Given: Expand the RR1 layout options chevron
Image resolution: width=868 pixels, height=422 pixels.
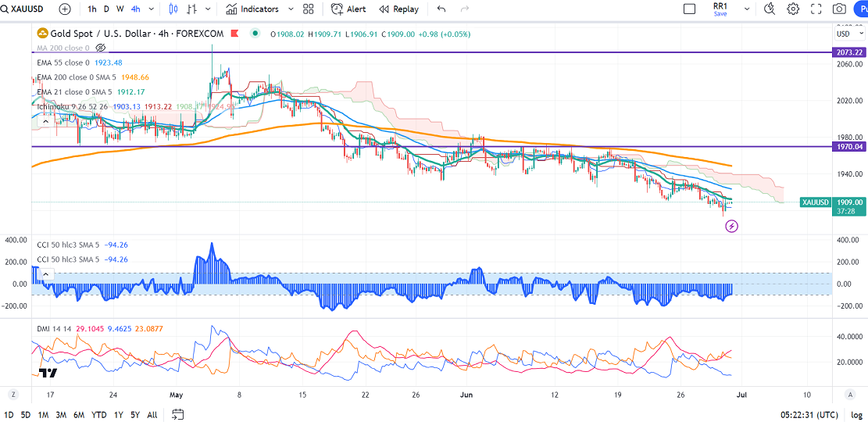Looking at the screenshot, I should [x=747, y=9].
